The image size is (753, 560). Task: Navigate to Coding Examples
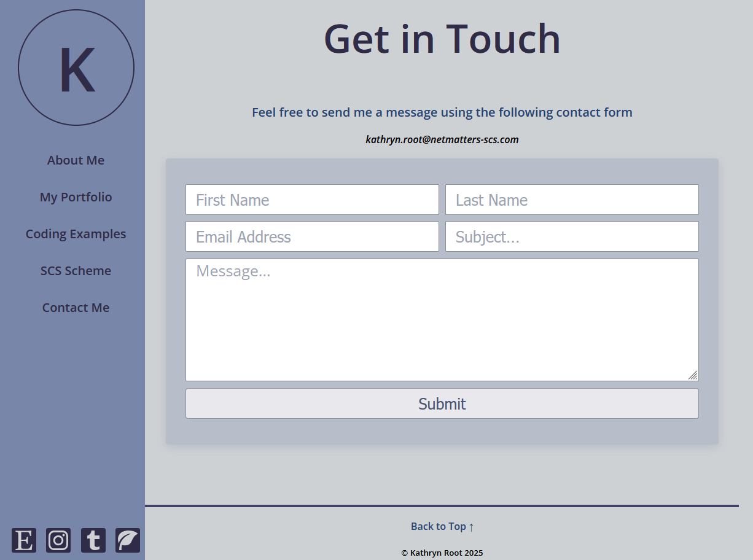tap(76, 234)
